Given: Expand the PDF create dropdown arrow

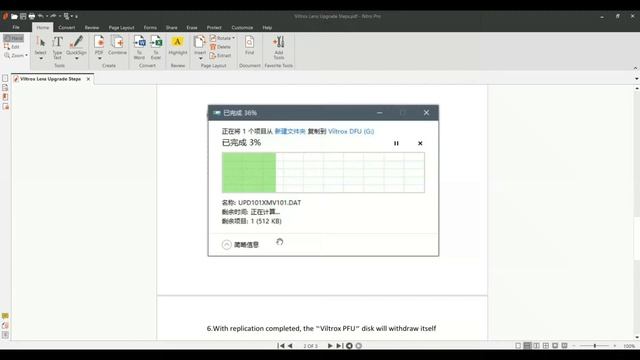Looking at the screenshot, I should [x=99, y=59].
